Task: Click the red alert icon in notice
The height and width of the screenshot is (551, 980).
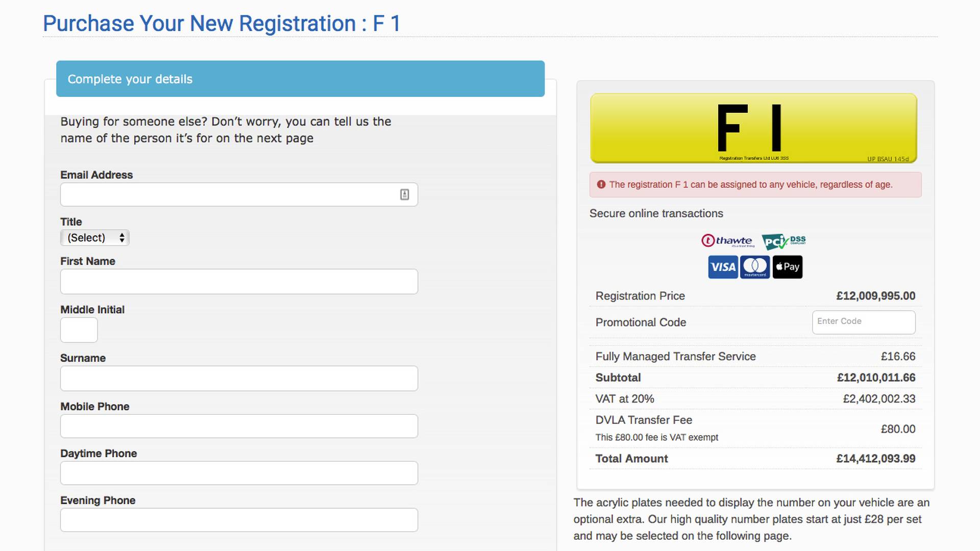Action: (x=601, y=185)
